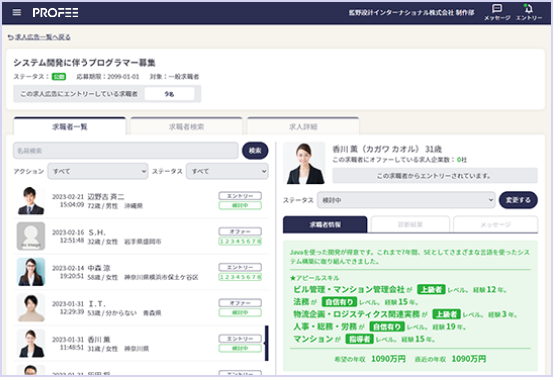Click 直近の年収 1090万円 value
The height and width of the screenshot is (377, 553).
pyautogui.click(x=469, y=359)
